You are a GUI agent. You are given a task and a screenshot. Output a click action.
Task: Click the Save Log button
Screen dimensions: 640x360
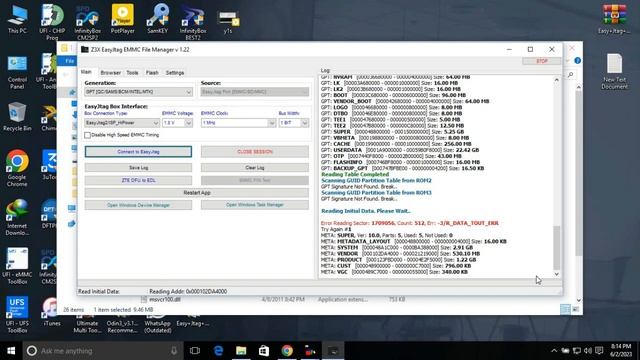pyautogui.click(x=138, y=168)
